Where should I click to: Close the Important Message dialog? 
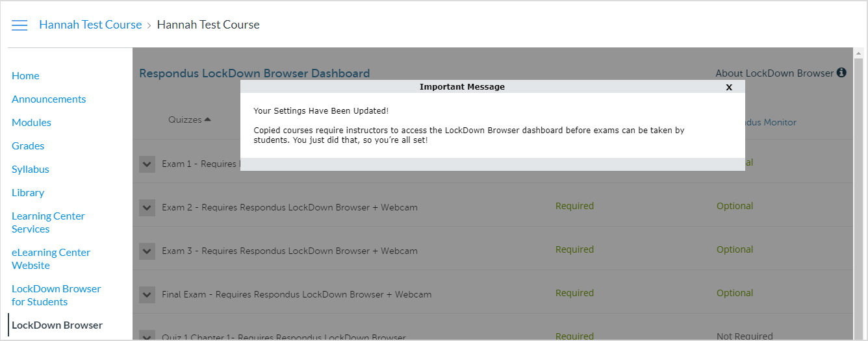point(729,87)
